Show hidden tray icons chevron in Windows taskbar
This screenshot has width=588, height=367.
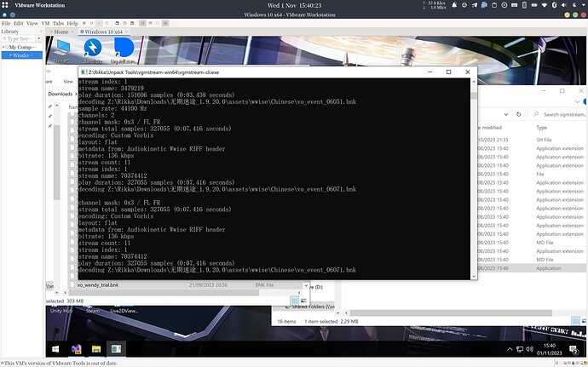[x=510, y=349]
